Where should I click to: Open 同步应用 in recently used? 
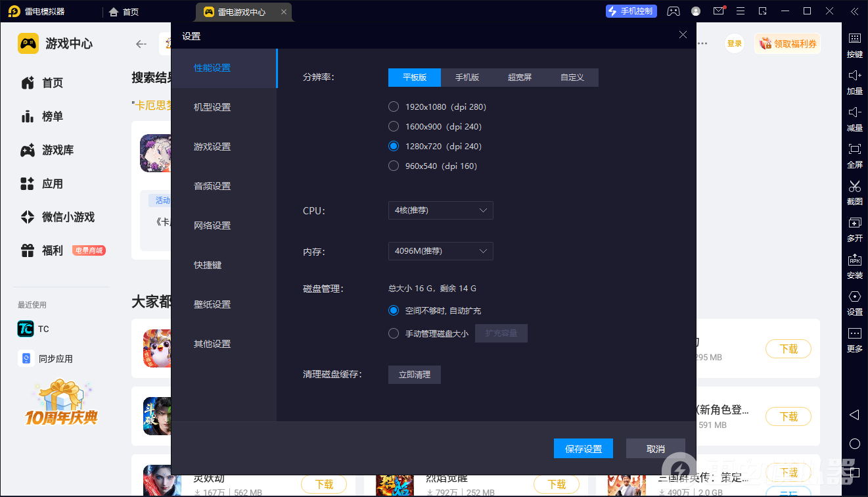[x=45, y=359]
